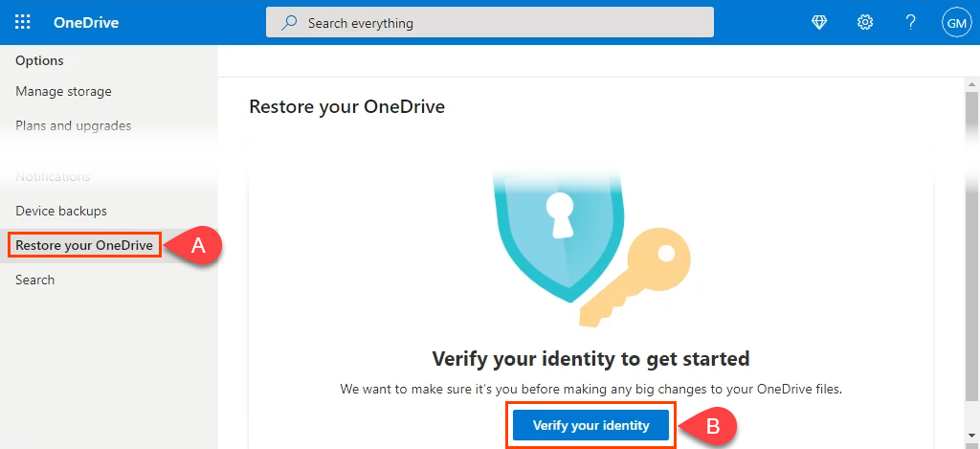Open the Help question mark icon
The height and width of the screenshot is (449, 980).
point(911,22)
